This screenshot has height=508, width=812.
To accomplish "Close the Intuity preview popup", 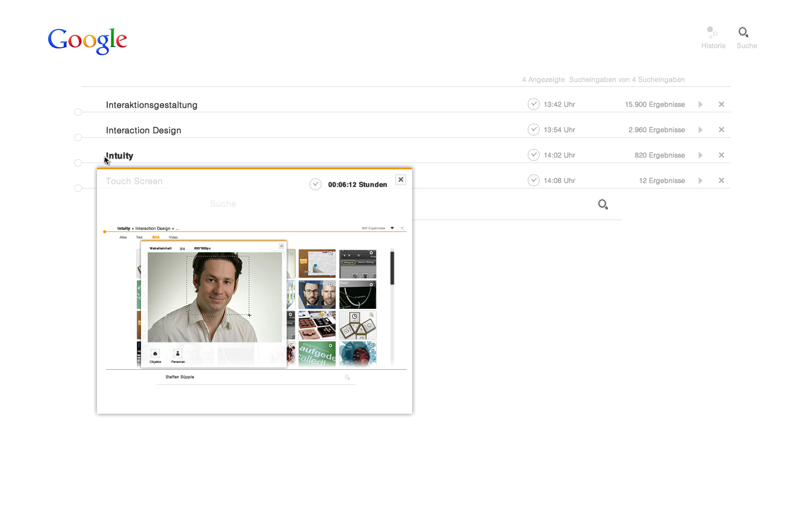I will [x=401, y=179].
